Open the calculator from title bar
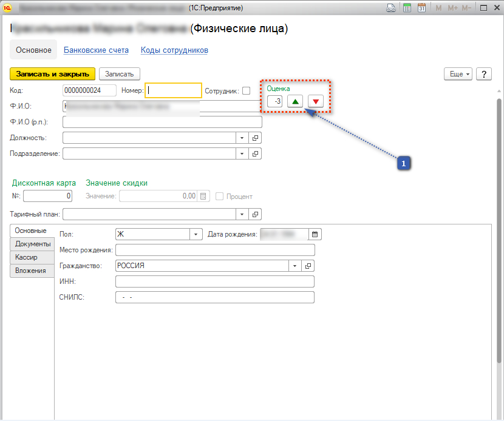Screen dimensions: 504x421 coord(406,8)
